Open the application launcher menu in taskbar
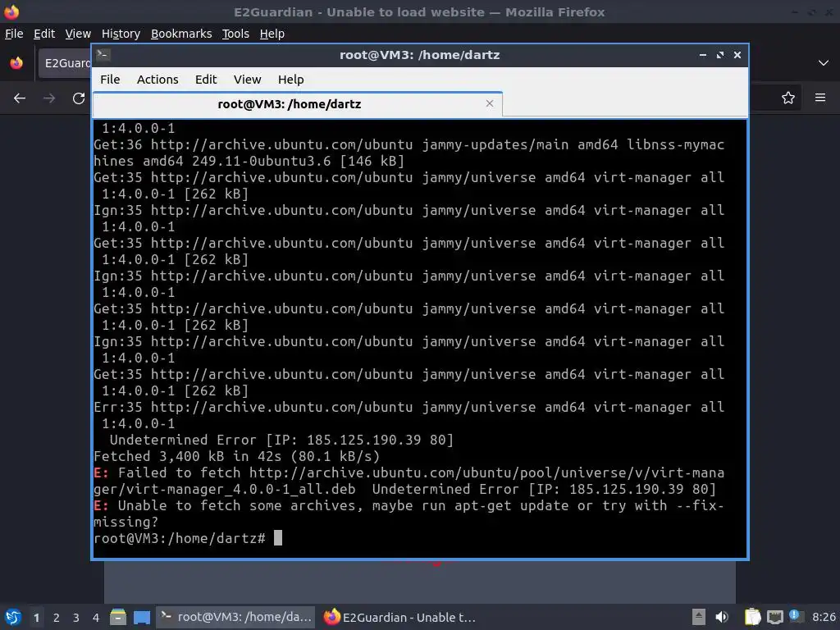Screen dimensions: 840x630 click(13, 617)
